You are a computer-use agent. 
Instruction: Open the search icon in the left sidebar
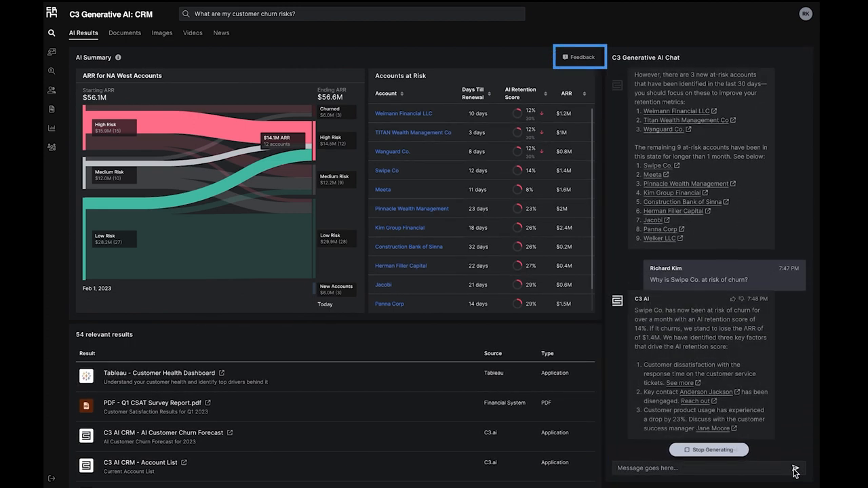(52, 33)
